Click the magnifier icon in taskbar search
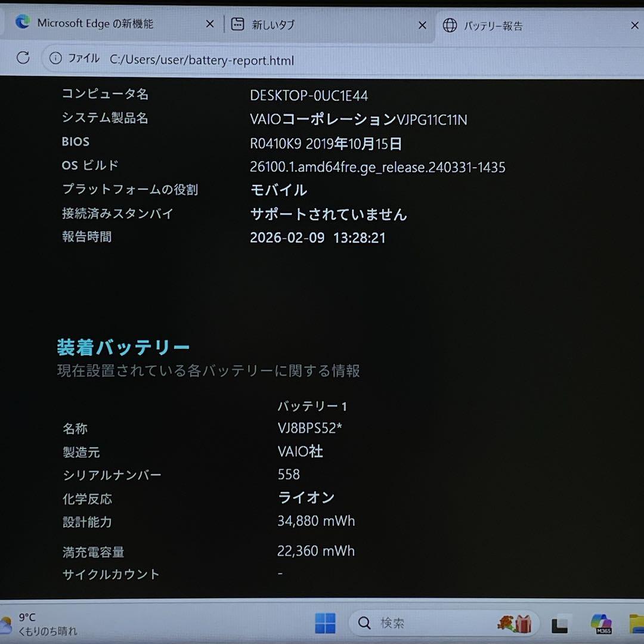644x644 pixels. point(364,624)
